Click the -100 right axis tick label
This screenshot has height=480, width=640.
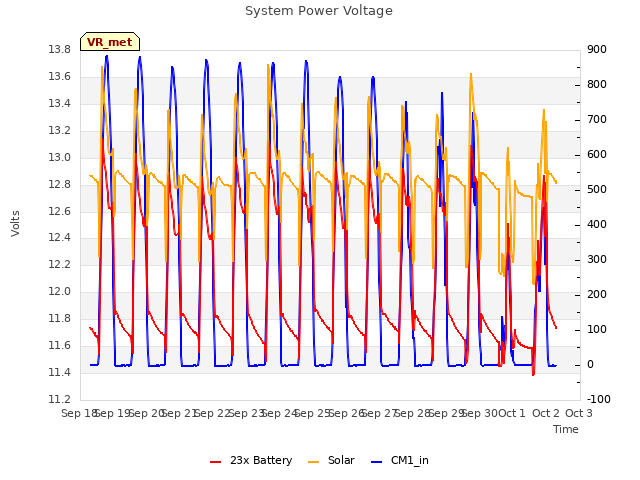coord(599,400)
